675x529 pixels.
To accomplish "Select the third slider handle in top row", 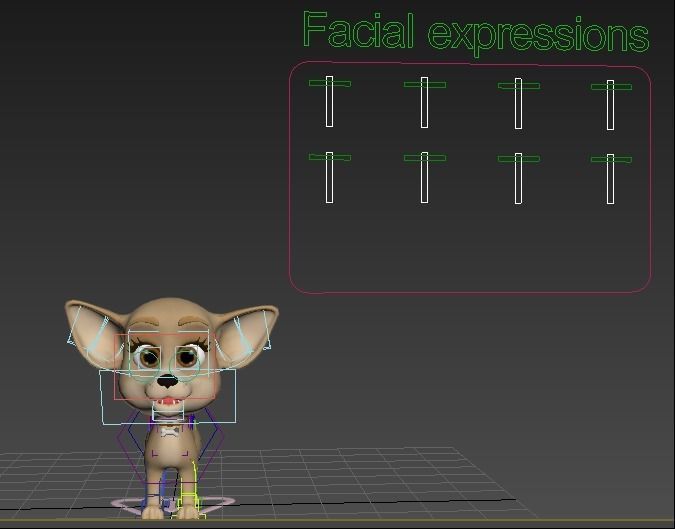I will coord(519,86).
